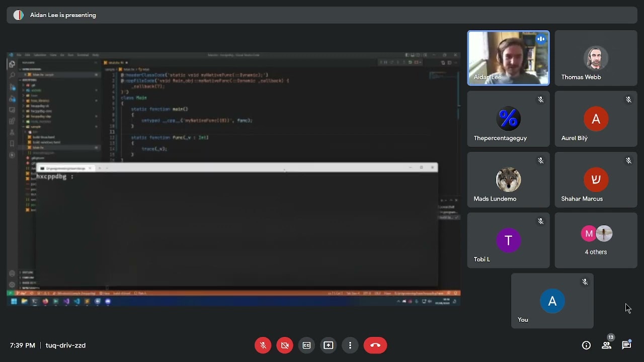Select Thepercentageguy's tile
This screenshot has height=362, width=644.
click(x=508, y=119)
